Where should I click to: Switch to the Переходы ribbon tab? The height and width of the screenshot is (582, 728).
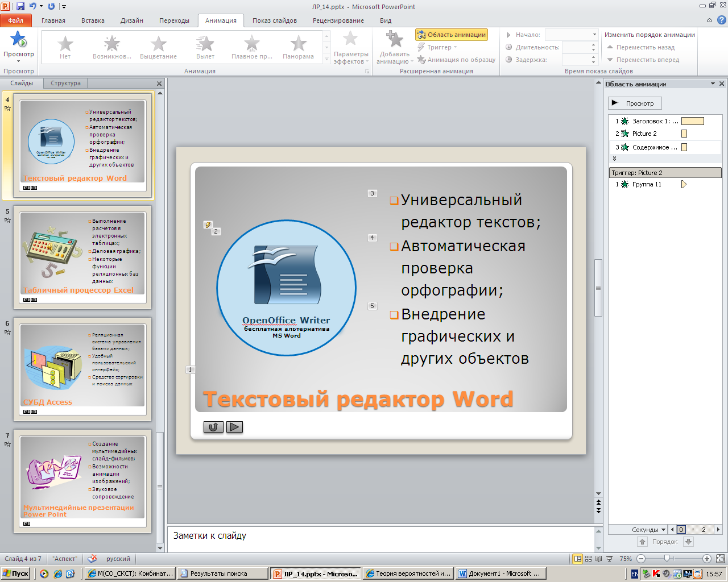pos(174,20)
